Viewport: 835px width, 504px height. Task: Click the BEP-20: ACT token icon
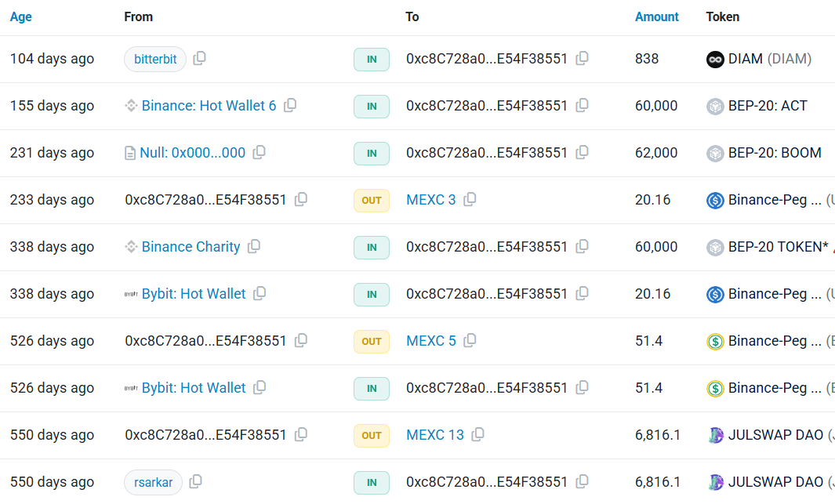click(715, 107)
